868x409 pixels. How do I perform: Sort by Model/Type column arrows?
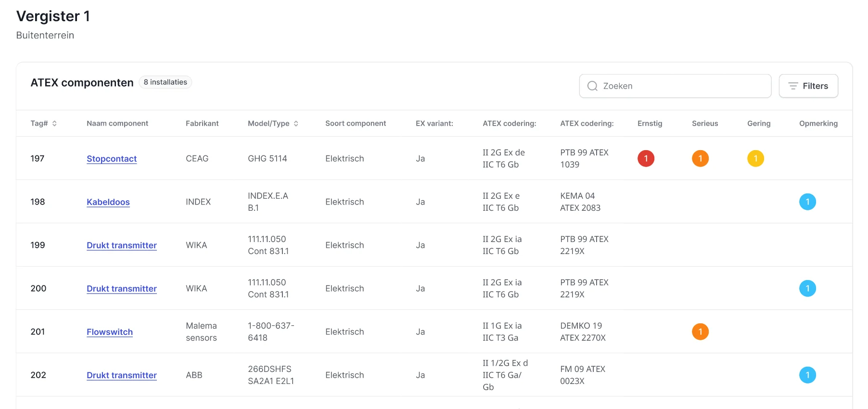296,124
